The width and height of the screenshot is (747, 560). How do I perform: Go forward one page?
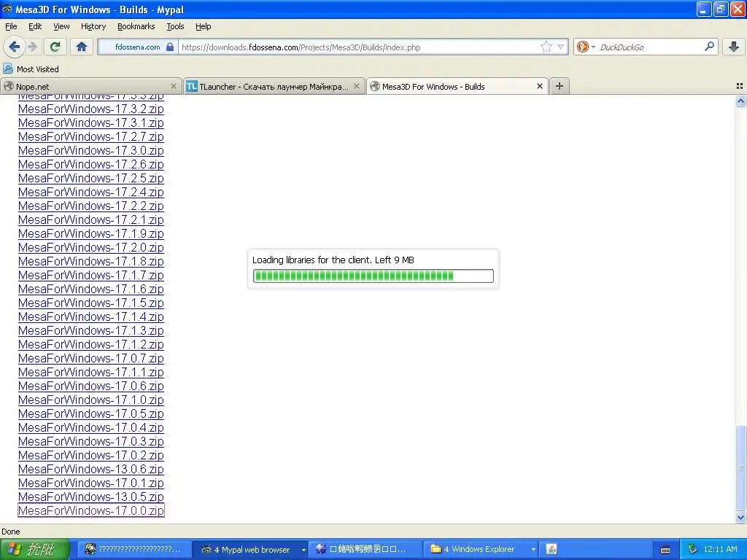(33, 47)
